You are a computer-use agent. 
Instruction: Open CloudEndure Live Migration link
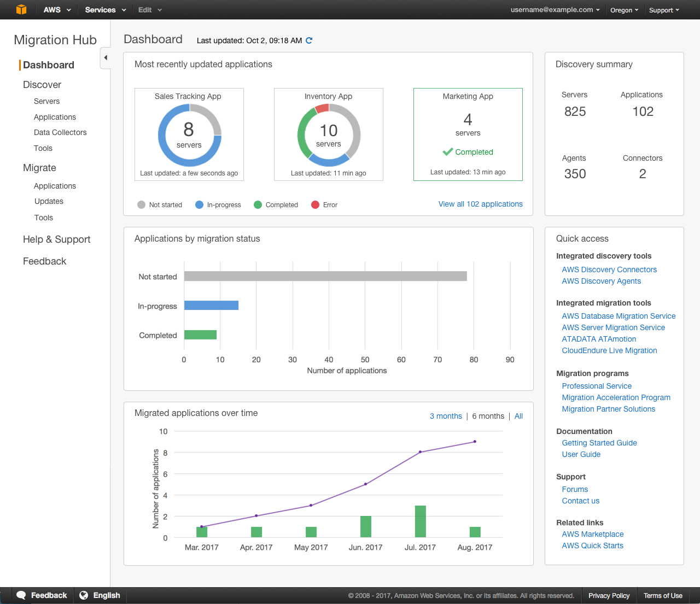click(609, 350)
